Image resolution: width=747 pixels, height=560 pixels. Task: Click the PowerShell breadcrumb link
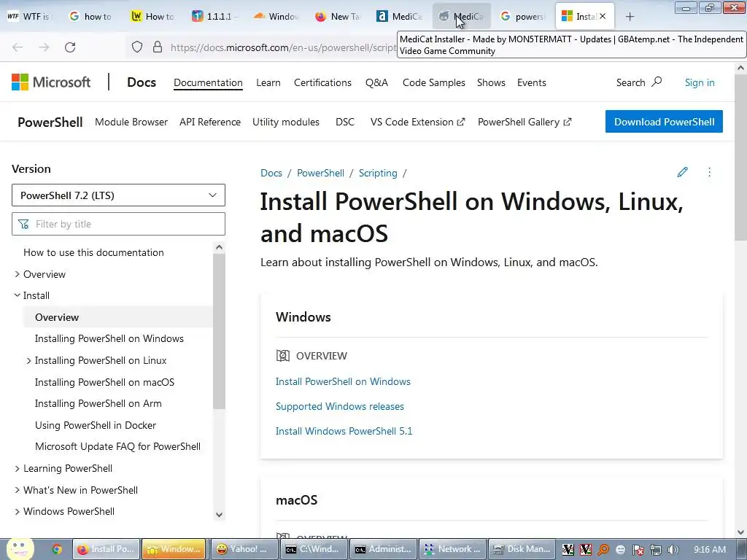(320, 173)
